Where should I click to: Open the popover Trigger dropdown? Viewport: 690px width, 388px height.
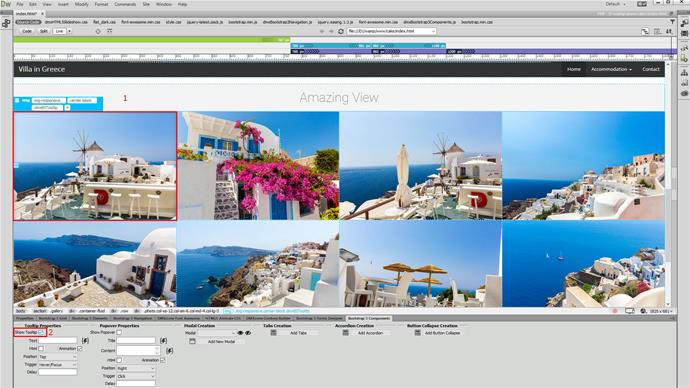pyautogui.click(x=136, y=376)
